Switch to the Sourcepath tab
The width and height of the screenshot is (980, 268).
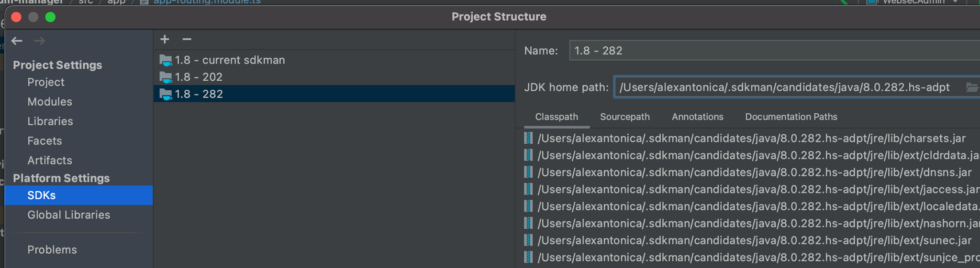[624, 117]
